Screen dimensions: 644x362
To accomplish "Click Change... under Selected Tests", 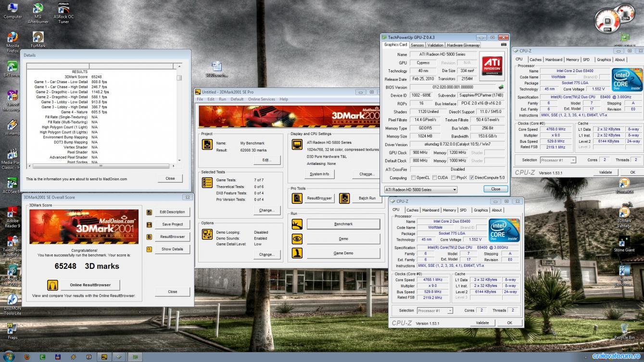I will tap(267, 210).
